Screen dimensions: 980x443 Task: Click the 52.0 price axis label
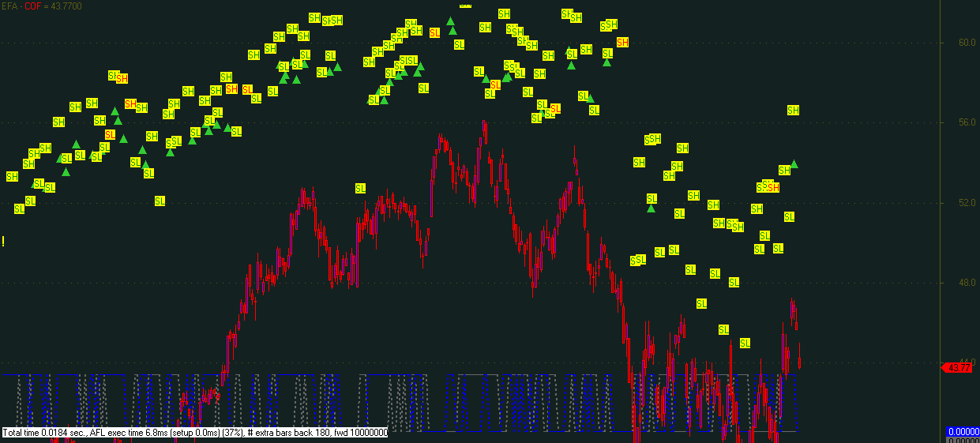click(967, 203)
